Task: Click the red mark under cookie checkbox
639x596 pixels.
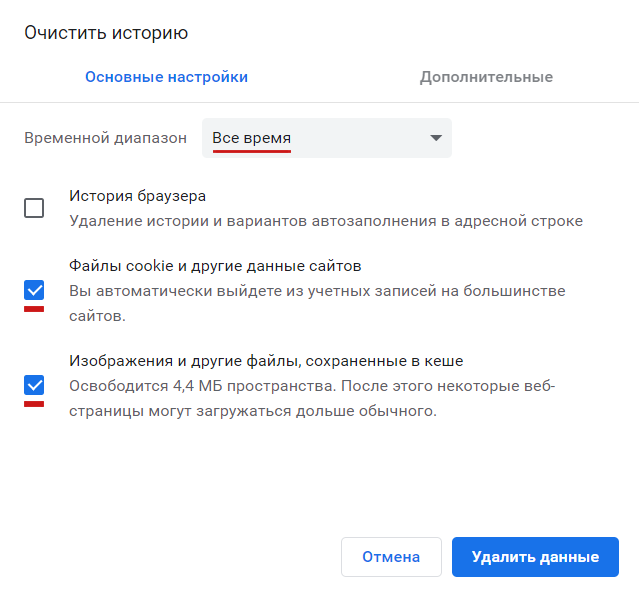Action: coord(34,309)
